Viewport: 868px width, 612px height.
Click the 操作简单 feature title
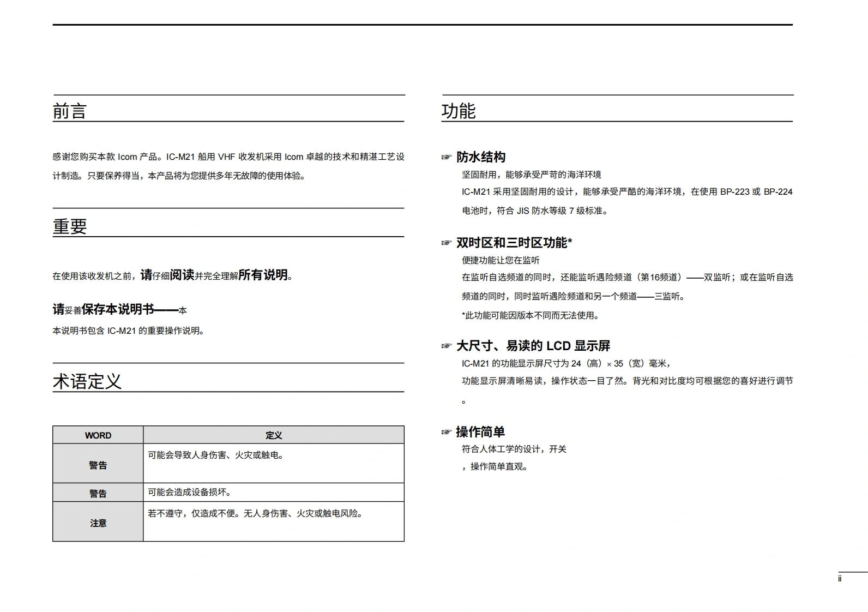click(x=480, y=432)
